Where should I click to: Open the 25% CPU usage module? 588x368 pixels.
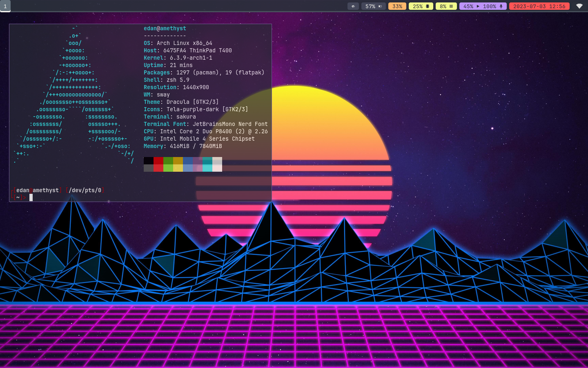(x=421, y=6)
